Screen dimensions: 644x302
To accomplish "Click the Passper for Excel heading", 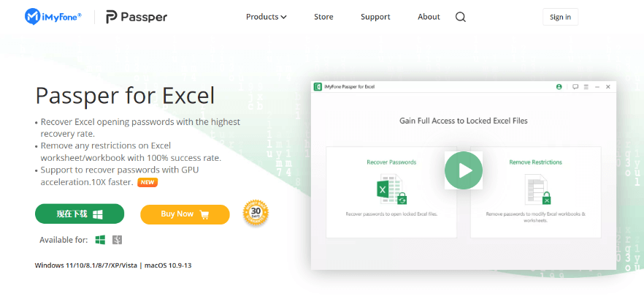I will pos(125,96).
